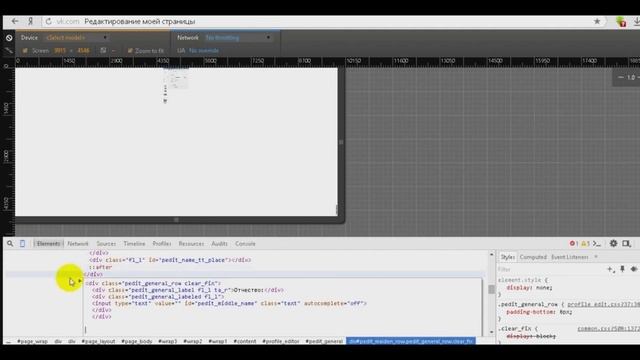Open the DevTools search magnifier
Viewport: 640px width, 360px height.
pyautogui.click(x=10, y=244)
